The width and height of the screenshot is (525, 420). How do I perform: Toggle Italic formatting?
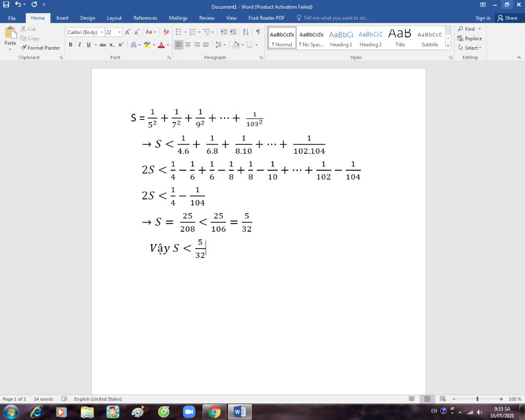(79, 45)
